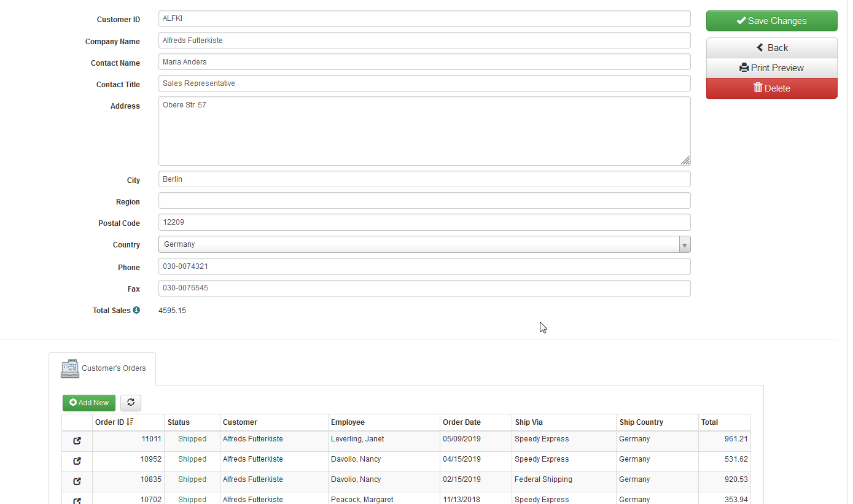Open order 11011 details via row icon
The width and height of the screenshot is (853, 504).
tap(77, 441)
